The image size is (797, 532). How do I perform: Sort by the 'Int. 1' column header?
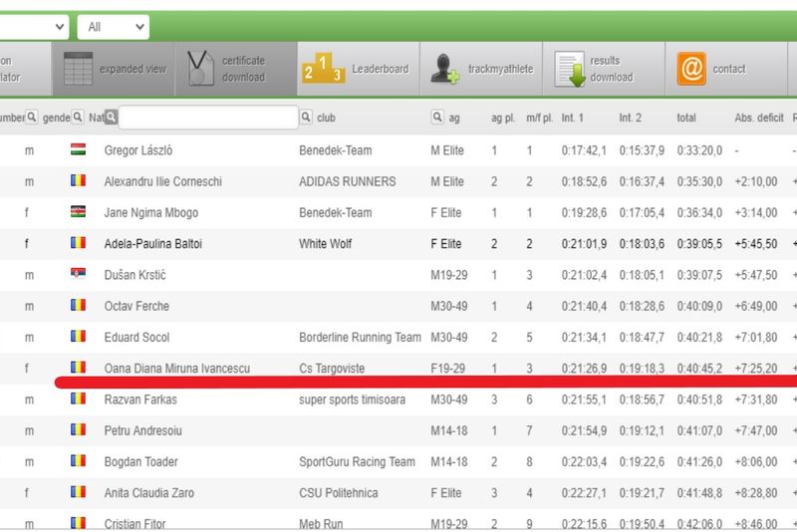click(573, 118)
